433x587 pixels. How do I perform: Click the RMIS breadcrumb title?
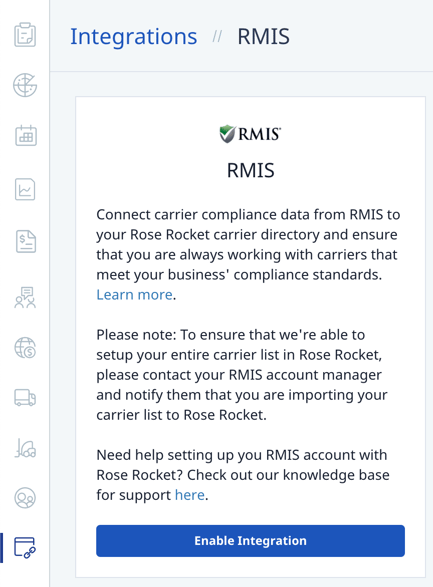263,36
